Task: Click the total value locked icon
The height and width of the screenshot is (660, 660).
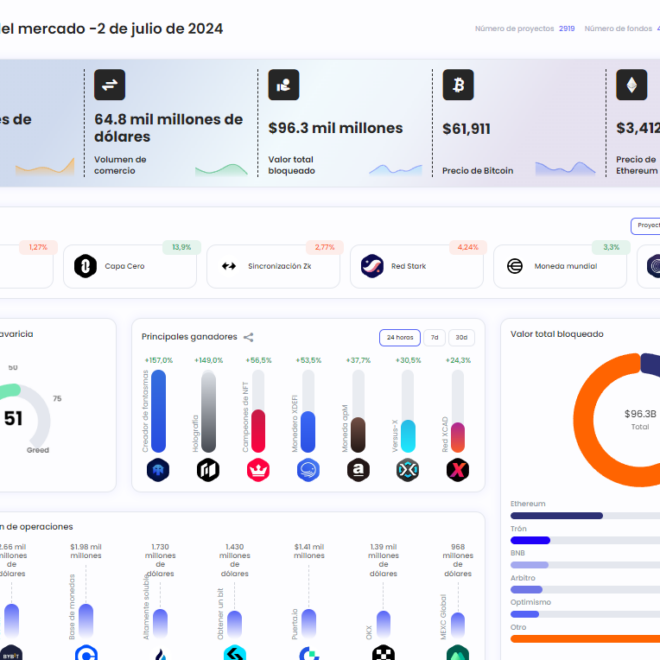Action: [x=284, y=85]
